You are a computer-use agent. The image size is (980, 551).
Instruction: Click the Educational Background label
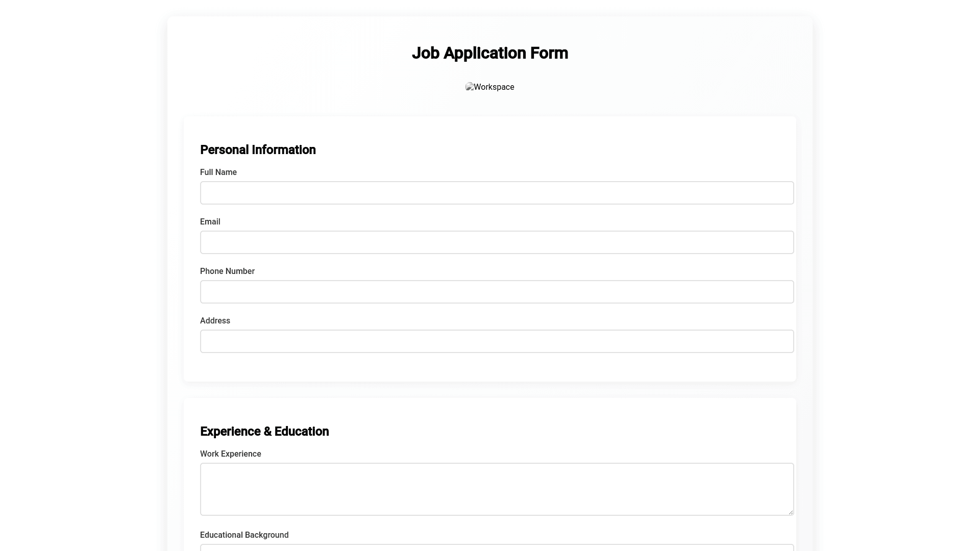pos(244,535)
